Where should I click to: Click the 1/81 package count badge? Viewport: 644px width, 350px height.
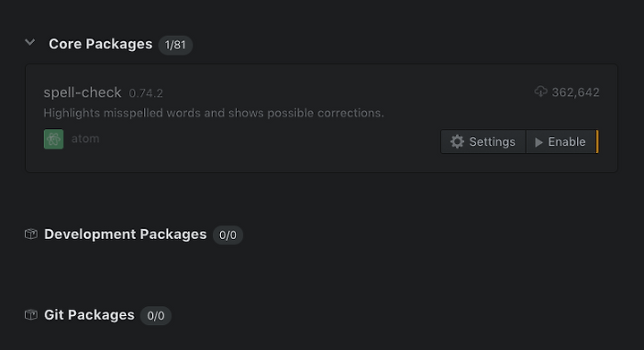(x=175, y=45)
